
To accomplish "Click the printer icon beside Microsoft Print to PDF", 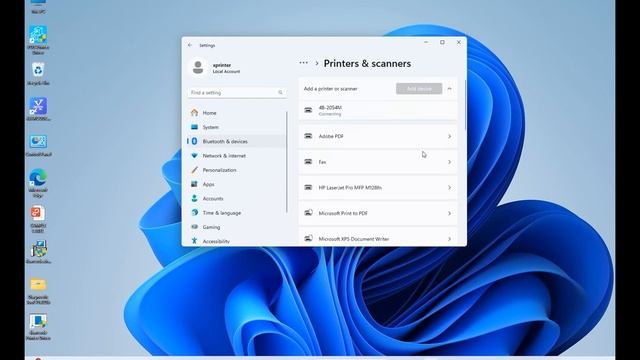I will click(308, 213).
